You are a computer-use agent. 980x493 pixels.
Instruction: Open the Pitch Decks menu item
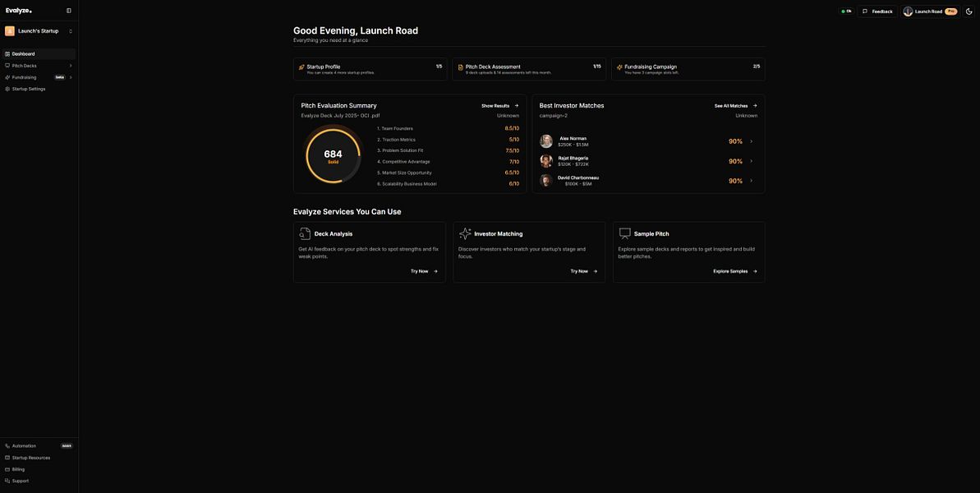click(x=39, y=66)
